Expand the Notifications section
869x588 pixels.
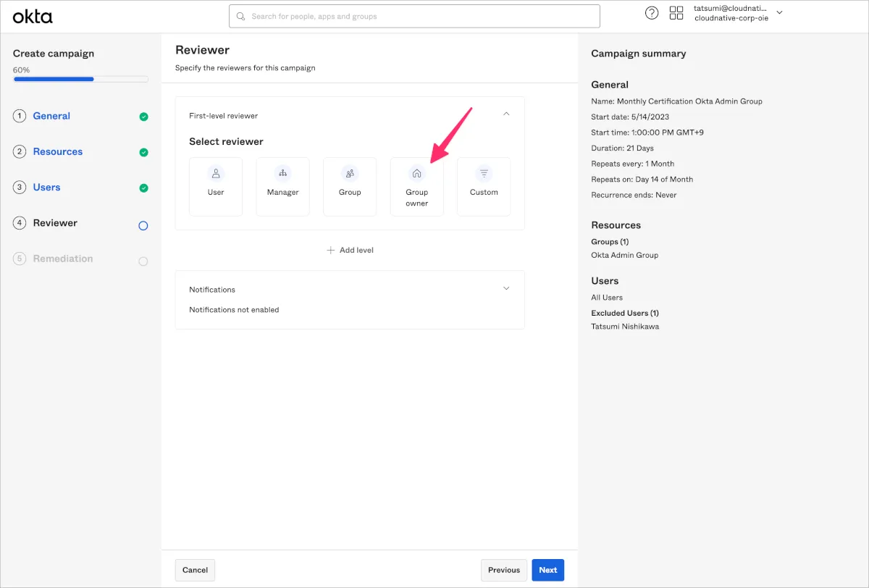pyautogui.click(x=506, y=288)
